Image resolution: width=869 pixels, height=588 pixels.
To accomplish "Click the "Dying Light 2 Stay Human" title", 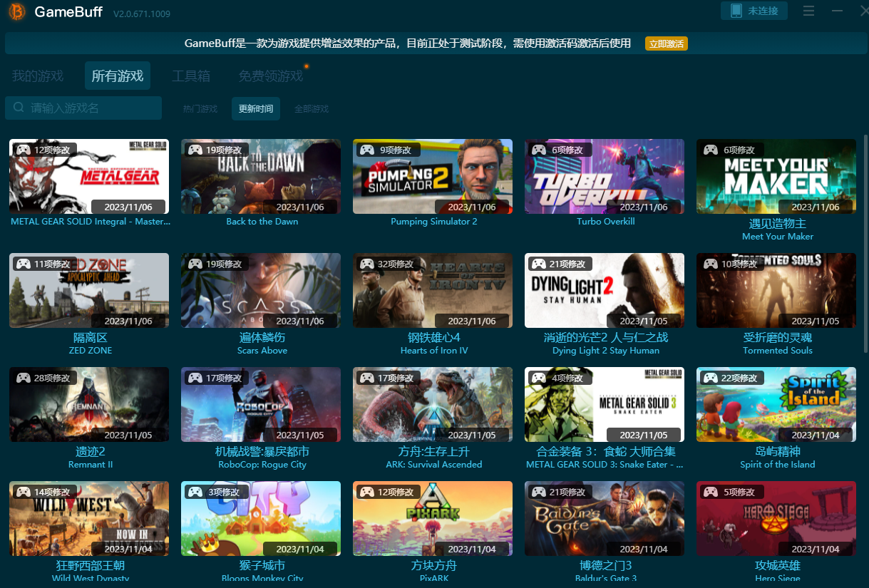I will 606,351.
